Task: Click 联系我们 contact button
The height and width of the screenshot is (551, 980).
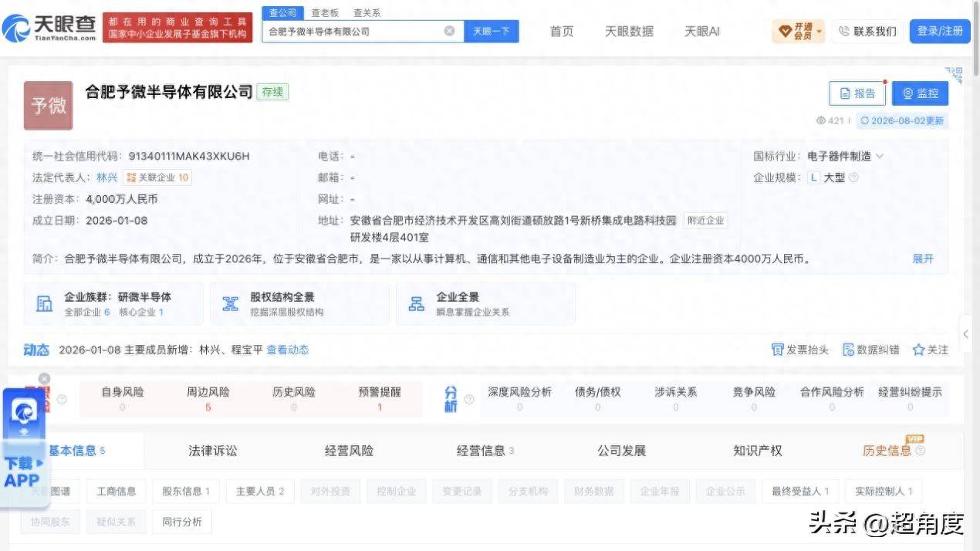Action: click(867, 31)
